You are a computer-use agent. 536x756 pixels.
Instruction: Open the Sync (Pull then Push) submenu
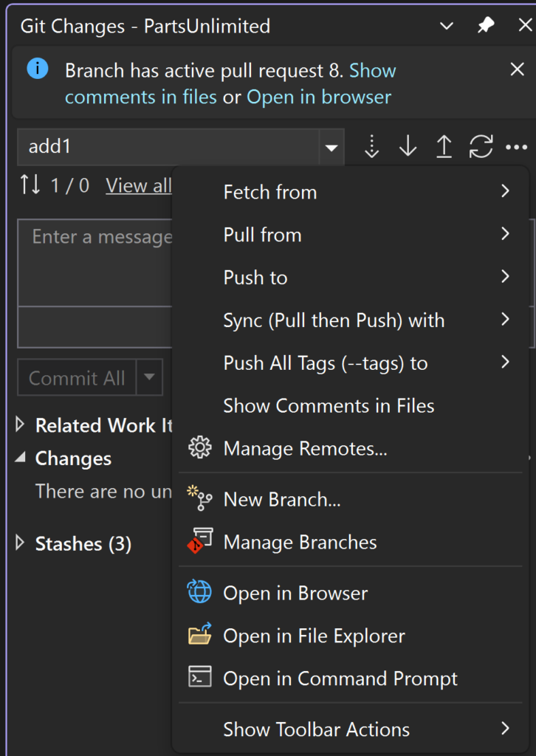tap(334, 320)
